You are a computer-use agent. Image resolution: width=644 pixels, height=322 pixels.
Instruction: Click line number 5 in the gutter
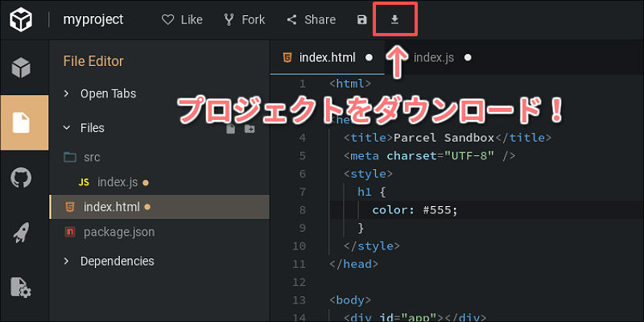(x=303, y=156)
